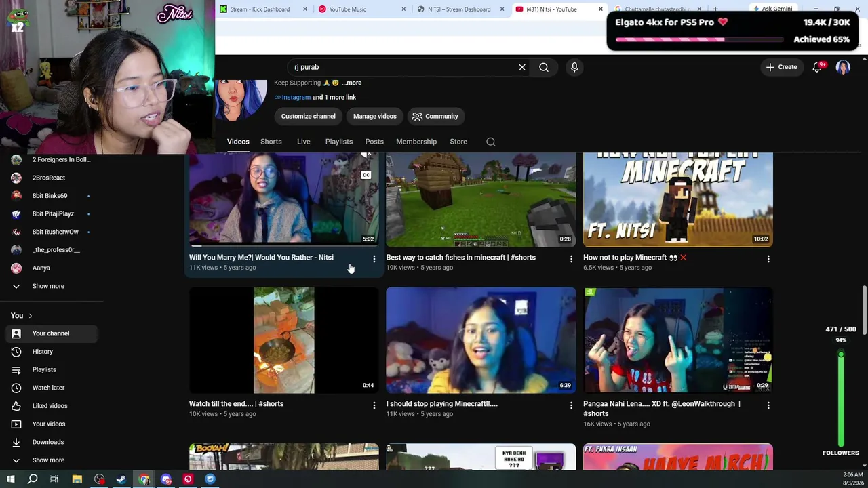This screenshot has width=868, height=488.
Task: Open the account avatar menu
Action: (x=843, y=67)
